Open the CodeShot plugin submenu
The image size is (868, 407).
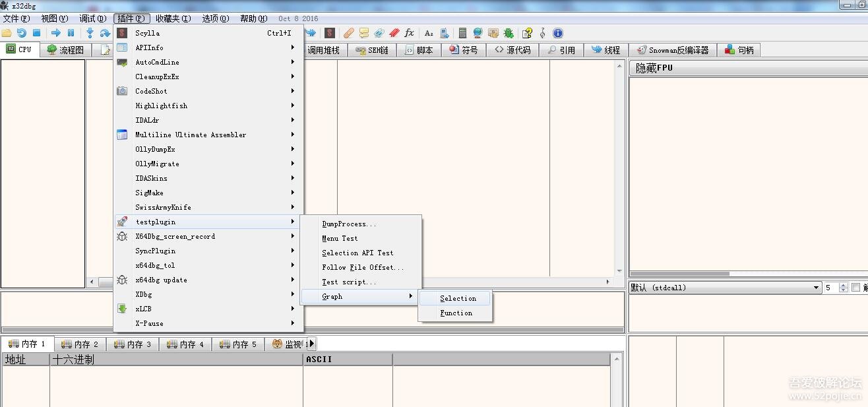click(208, 91)
